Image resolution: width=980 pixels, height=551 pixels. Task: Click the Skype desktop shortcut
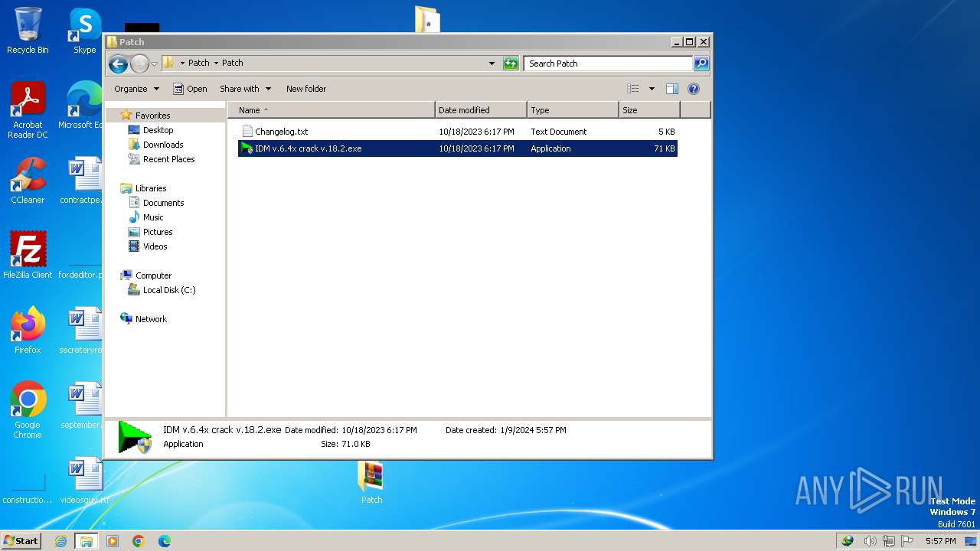tap(84, 31)
